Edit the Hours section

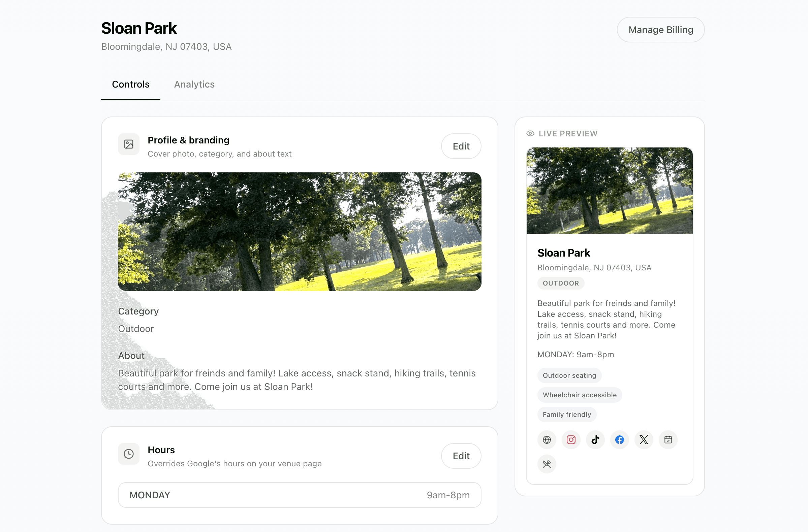point(461,456)
